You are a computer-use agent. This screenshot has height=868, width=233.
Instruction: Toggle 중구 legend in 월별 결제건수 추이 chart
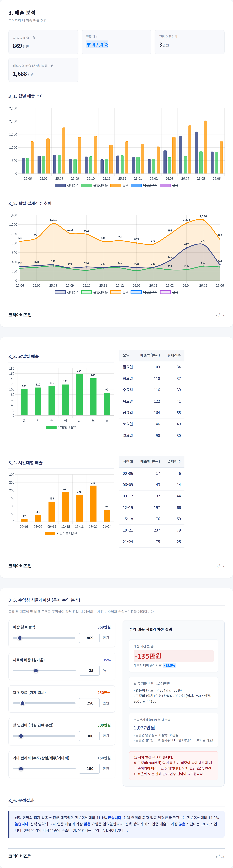[x=119, y=292]
